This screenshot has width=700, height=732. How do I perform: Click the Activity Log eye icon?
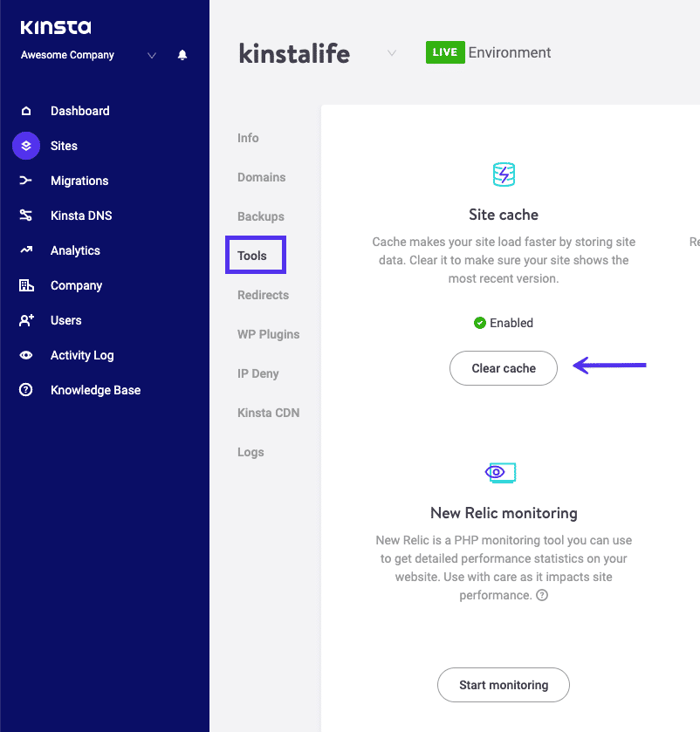pyautogui.click(x=25, y=355)
